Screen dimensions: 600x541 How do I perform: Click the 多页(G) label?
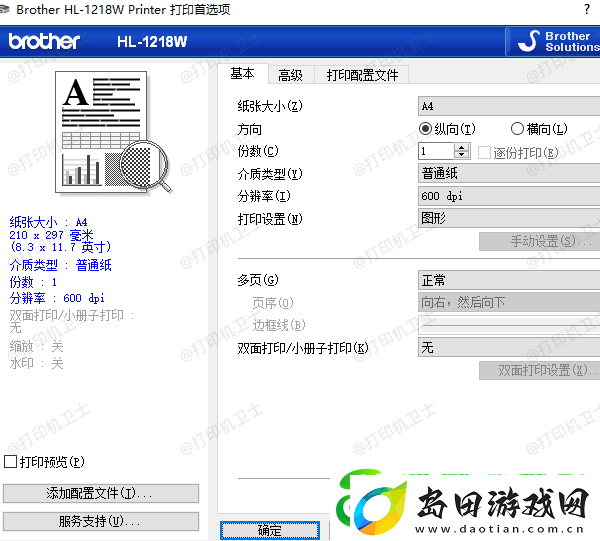click(x=258, y=280)
